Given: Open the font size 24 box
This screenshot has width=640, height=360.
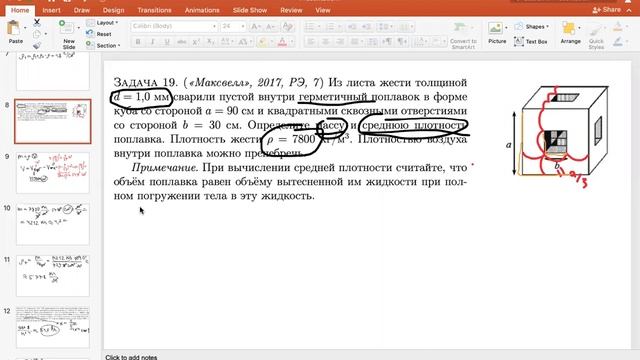Looking at the screenshot, I should 233,26.
